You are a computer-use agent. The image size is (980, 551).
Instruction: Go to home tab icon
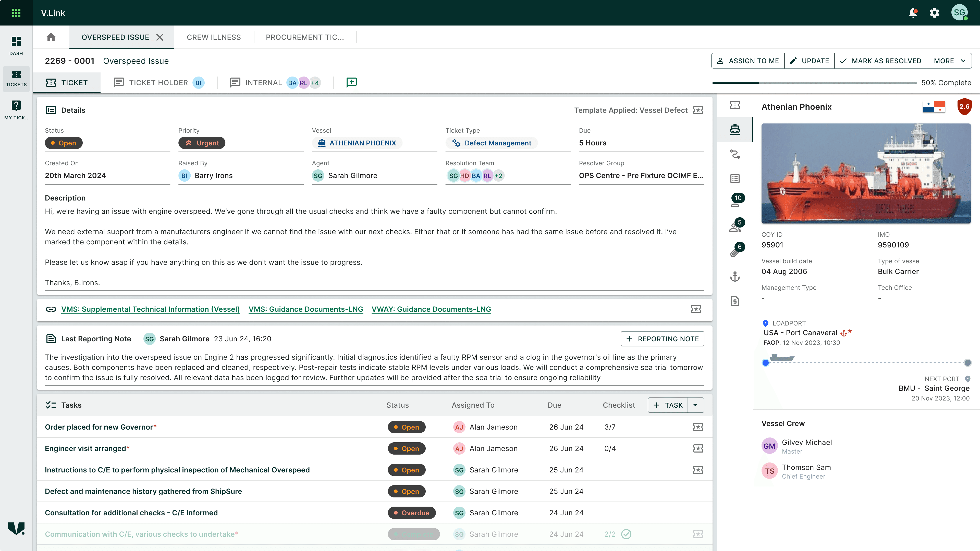(51, 37)
